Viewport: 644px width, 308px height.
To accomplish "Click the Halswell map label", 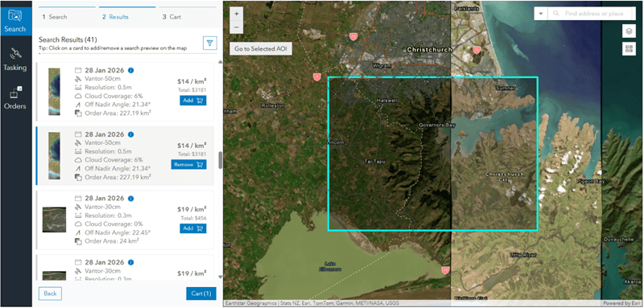I will tap(386, 101).
